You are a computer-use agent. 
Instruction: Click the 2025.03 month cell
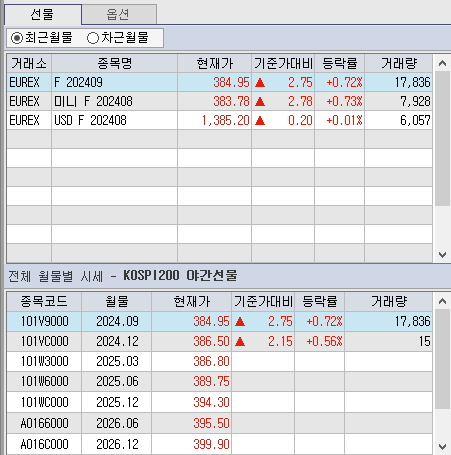(x=117, y=361)
